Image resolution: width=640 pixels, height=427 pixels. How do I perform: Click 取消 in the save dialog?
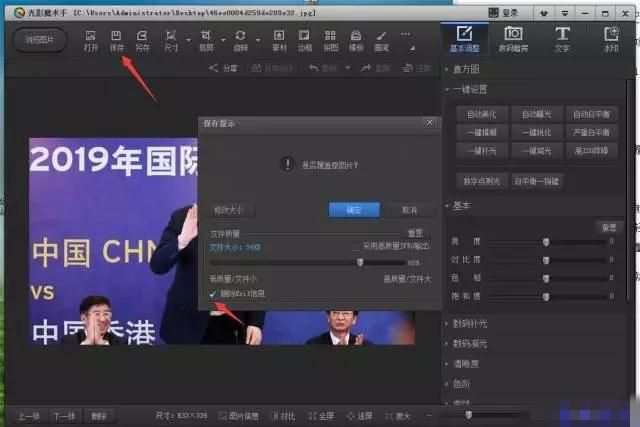click(x=409, y=210)
